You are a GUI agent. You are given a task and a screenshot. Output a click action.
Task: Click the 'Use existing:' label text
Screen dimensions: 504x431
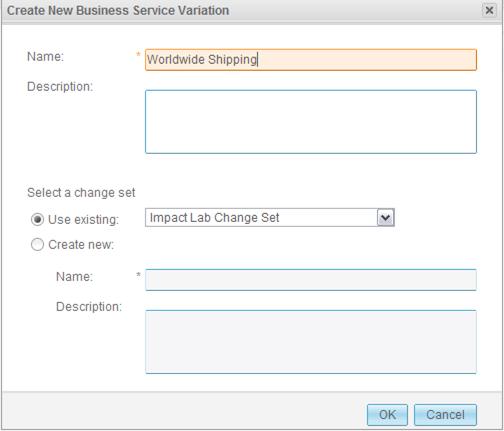83,220
